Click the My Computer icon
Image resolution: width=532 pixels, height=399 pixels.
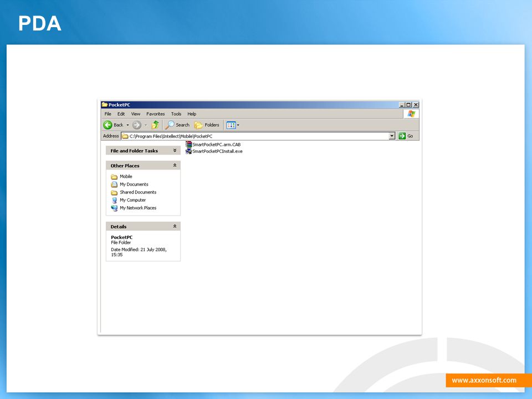tap(114, 200)
